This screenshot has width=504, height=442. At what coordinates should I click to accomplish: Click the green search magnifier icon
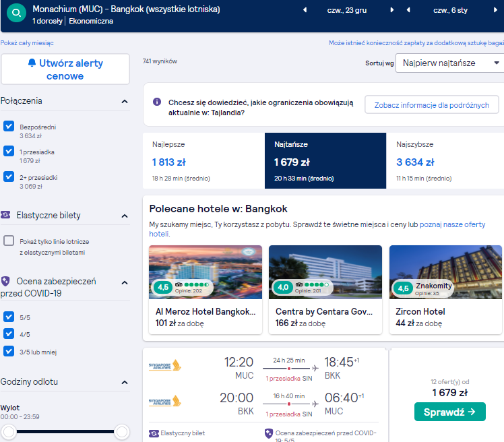pyautogui.click(x=16, y=13)
